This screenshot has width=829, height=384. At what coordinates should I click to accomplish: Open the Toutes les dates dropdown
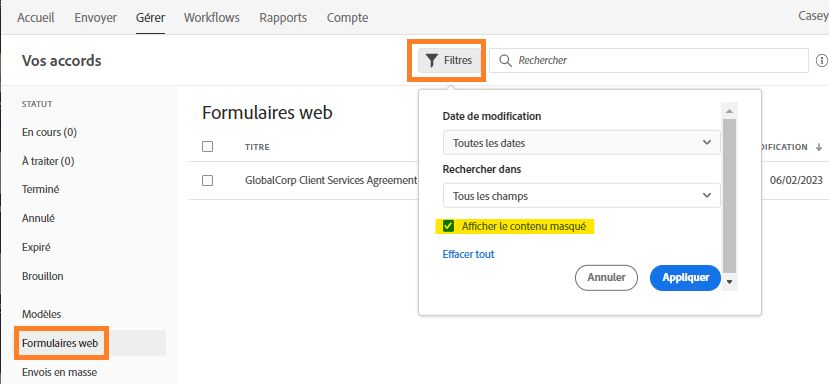coord(582,143)
